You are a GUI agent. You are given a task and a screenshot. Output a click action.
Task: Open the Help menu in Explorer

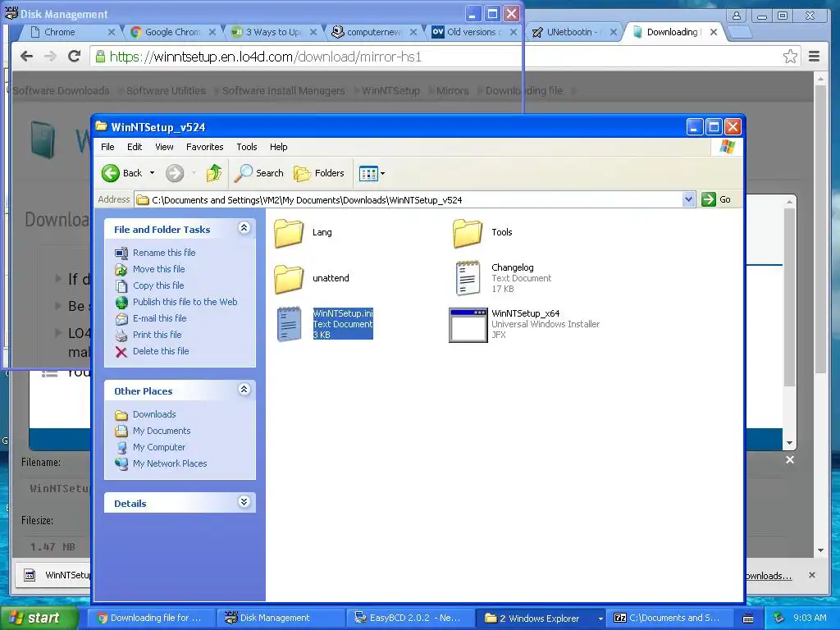tap(278, 147)
